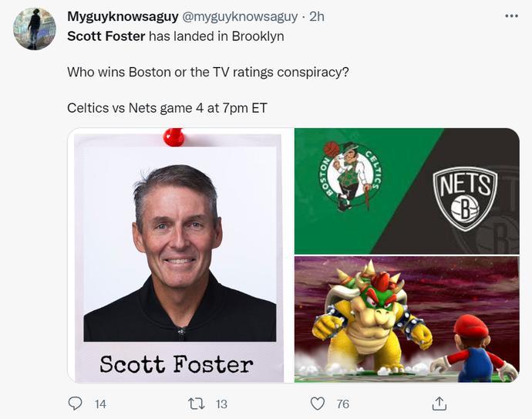The image size is (532, 419).
Task: Open the Bowser and Mario image
Action: coord(406,319)
